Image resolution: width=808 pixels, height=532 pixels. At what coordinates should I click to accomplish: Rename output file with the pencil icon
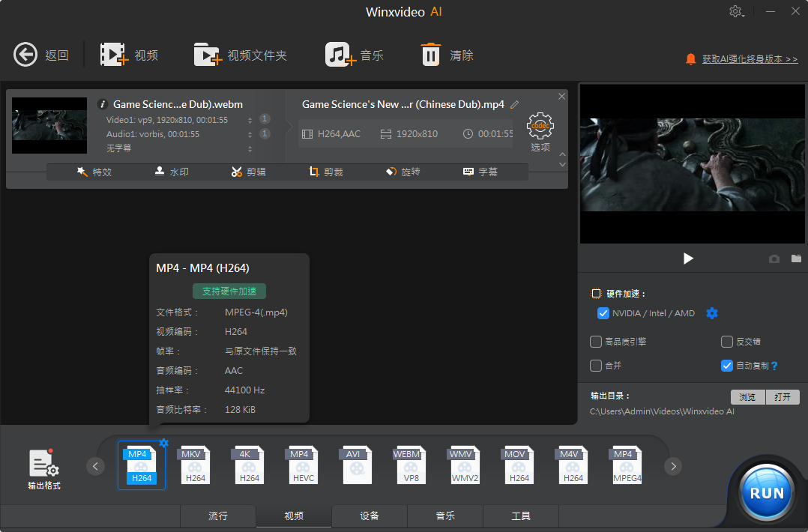pyautogui.click(x=514, y=105)
